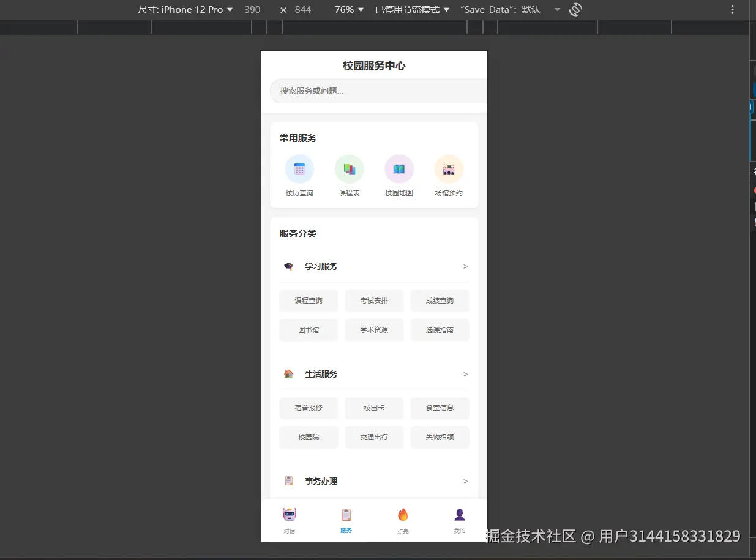
Task: Click the 学习服务 category title
Action: click(x=321, y=266)
